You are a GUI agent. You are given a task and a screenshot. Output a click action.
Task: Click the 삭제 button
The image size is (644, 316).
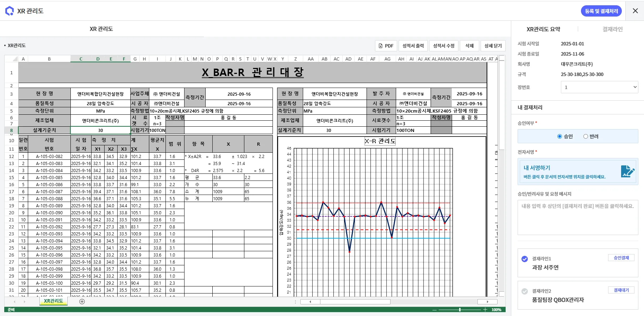[x=469, y=46]
